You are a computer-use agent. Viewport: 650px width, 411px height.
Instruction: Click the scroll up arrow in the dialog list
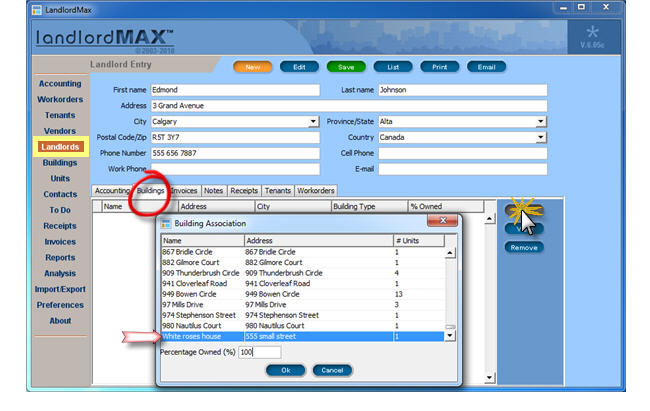point(450,253)
